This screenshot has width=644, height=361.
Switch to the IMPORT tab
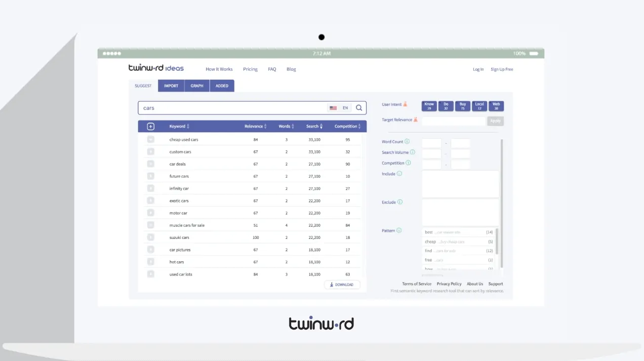pyautogui.click(x=171, y=86)
